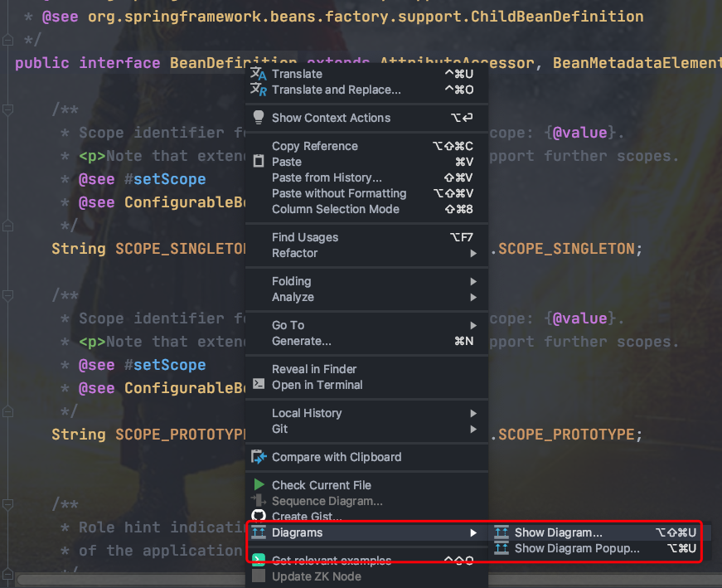Viewport: 722px width, 588px height.
Task: Click the Translate and Replace icon
Action: 259,90
